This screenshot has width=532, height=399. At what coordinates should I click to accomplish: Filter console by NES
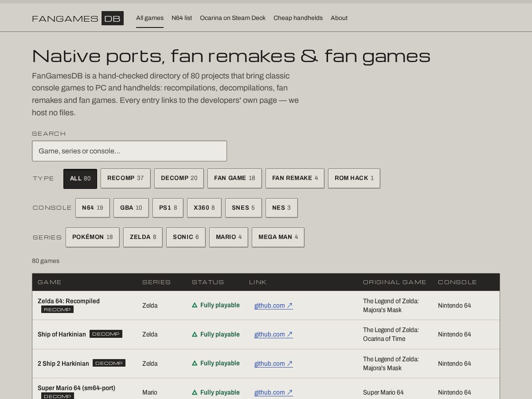click(282, 208)
